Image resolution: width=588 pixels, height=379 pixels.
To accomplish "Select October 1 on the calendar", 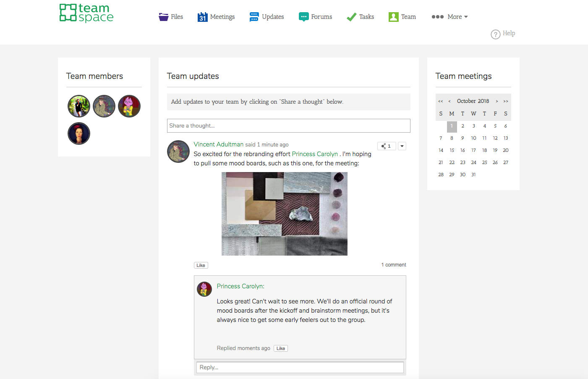I will point(452,126).
